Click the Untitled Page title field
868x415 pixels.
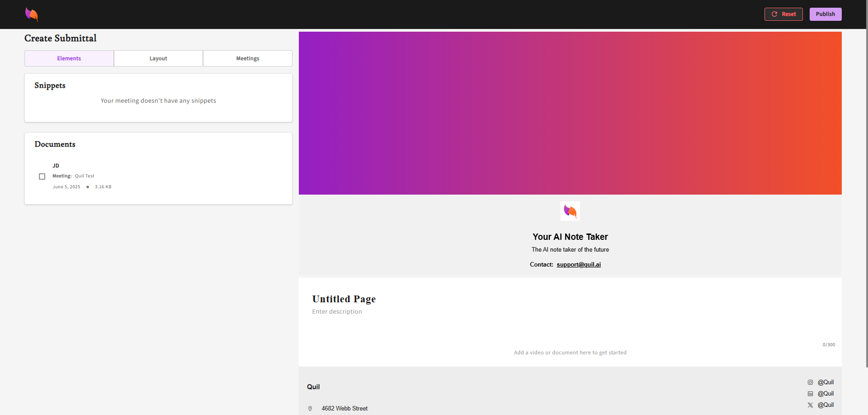344,299
